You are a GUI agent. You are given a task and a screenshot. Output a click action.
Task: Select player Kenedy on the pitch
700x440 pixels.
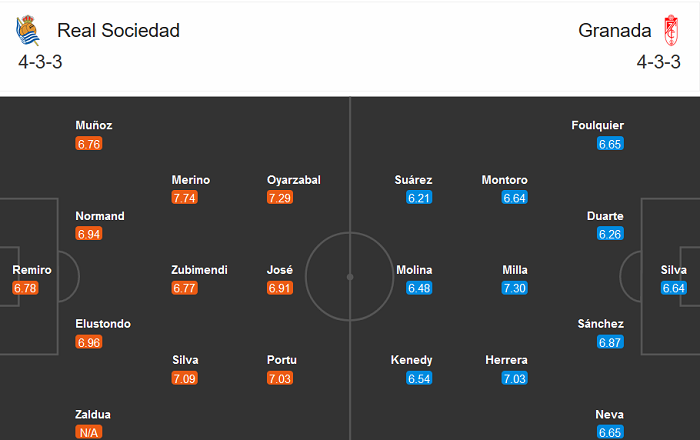(411, 360)
